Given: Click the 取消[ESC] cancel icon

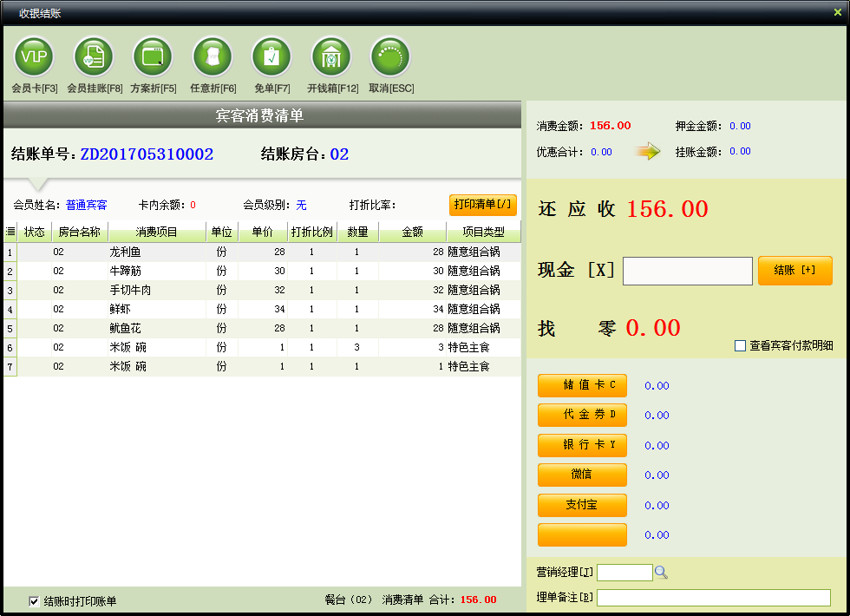Looking at the screenshot, I should click(390, 57).
